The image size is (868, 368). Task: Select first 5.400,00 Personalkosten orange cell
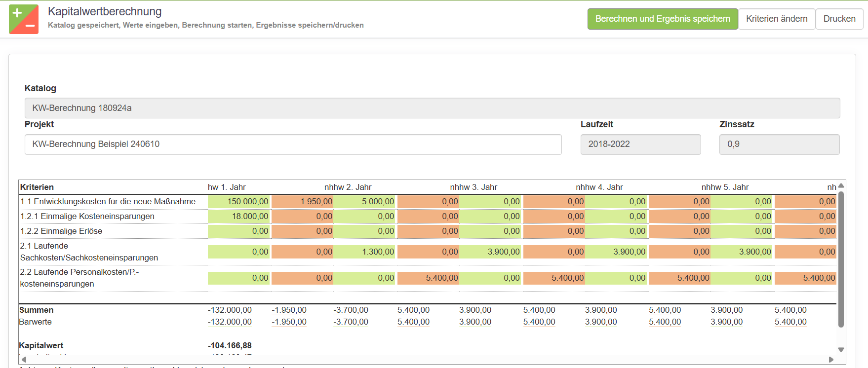click(428, 278)
